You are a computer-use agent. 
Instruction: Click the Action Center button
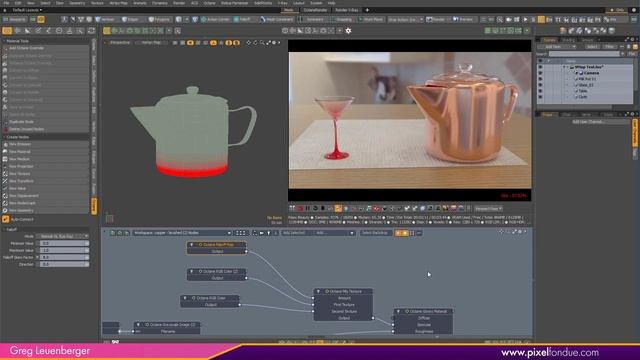[x=216, y=19]
